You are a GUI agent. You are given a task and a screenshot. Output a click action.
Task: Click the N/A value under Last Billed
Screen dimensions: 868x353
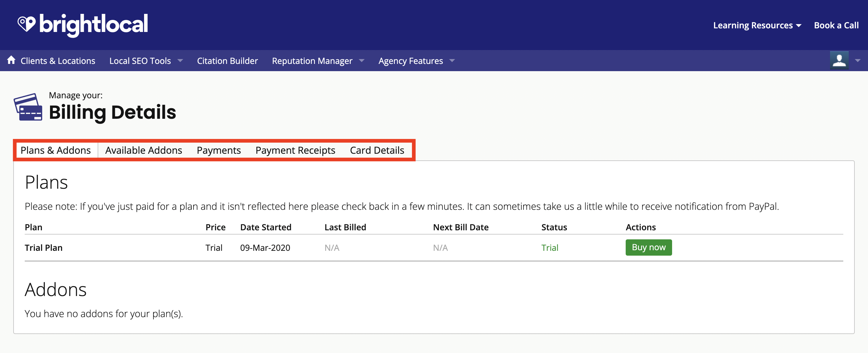(332, 248)
